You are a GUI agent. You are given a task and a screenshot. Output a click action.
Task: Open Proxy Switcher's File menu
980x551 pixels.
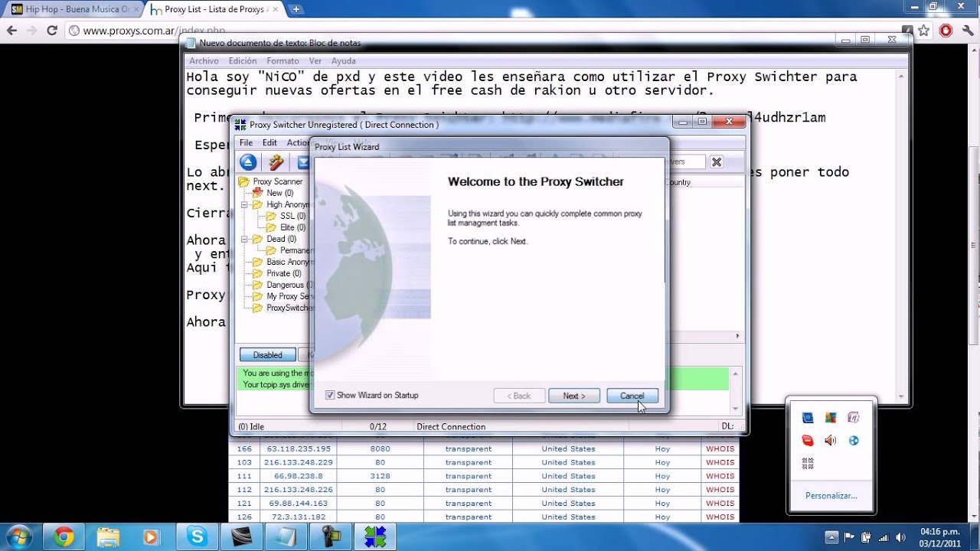[x=246, y=142]
